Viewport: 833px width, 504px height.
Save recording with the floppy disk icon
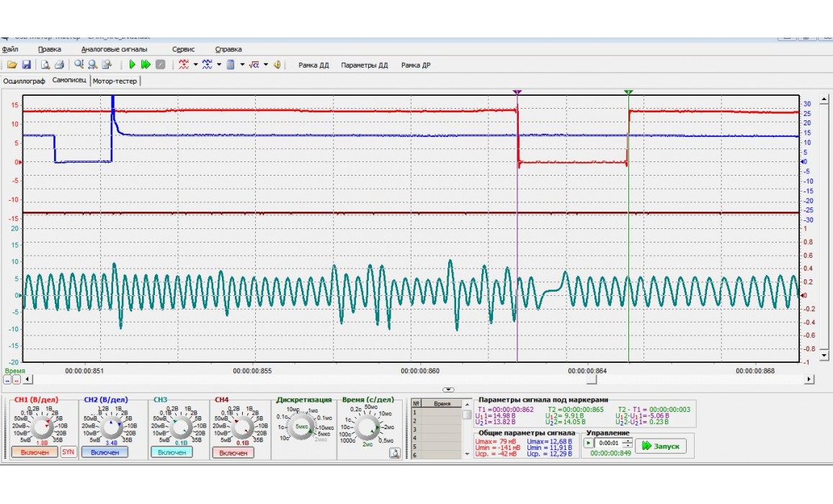[x=26, y=65]
